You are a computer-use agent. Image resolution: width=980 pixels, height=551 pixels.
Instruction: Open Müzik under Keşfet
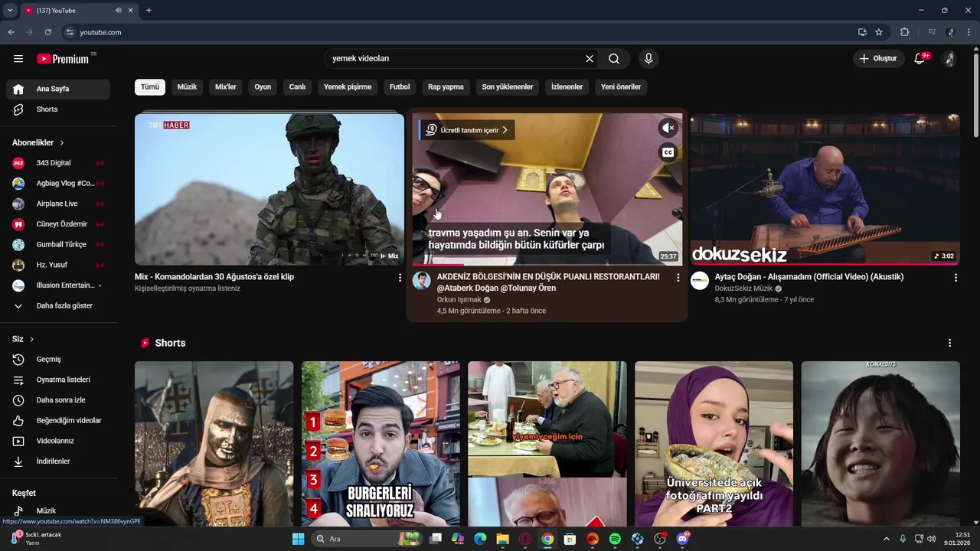click(58, 510)
